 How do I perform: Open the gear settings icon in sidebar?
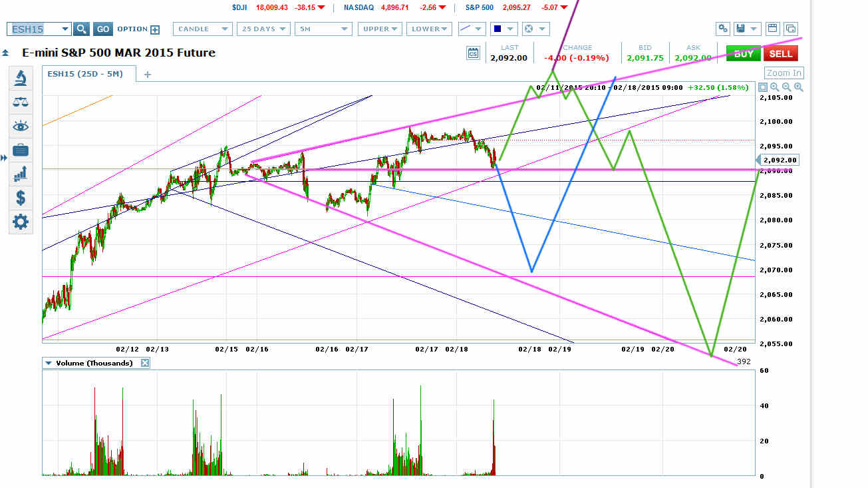[x=21, y=222]
